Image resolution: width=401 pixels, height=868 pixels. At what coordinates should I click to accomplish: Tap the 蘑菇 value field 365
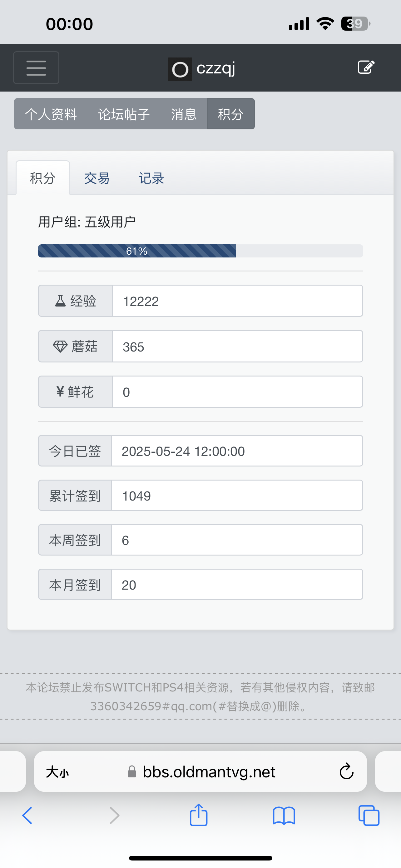[x=238, y=347]
